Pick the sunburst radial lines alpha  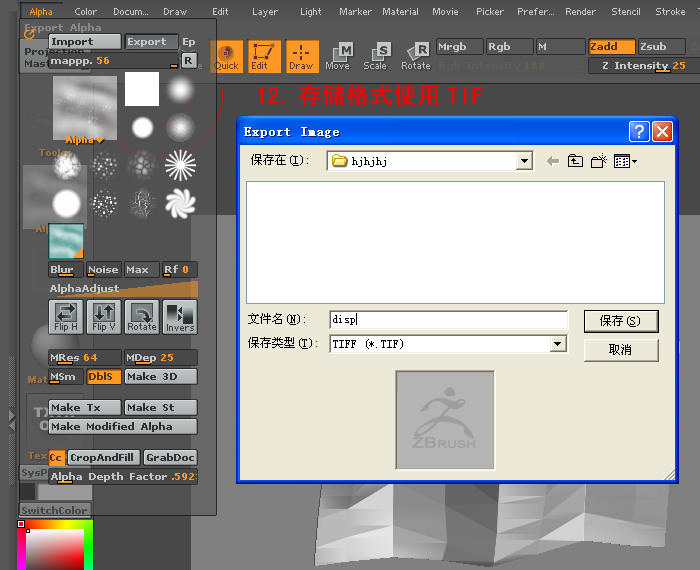pyautogui.click(x=180, y=165)
